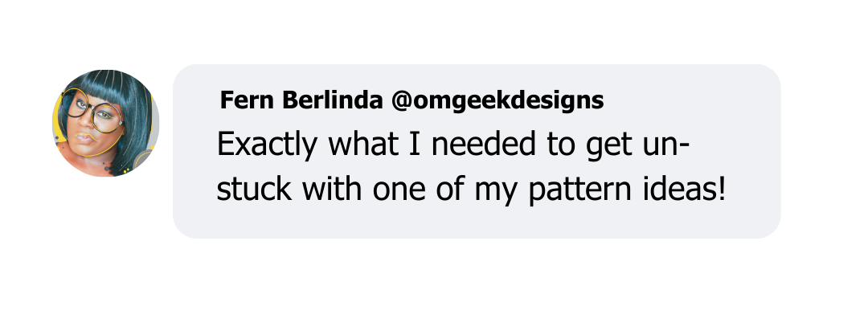Click the word ideas! ending the comment
868x318 pixels.
click(x=684, y=189)
